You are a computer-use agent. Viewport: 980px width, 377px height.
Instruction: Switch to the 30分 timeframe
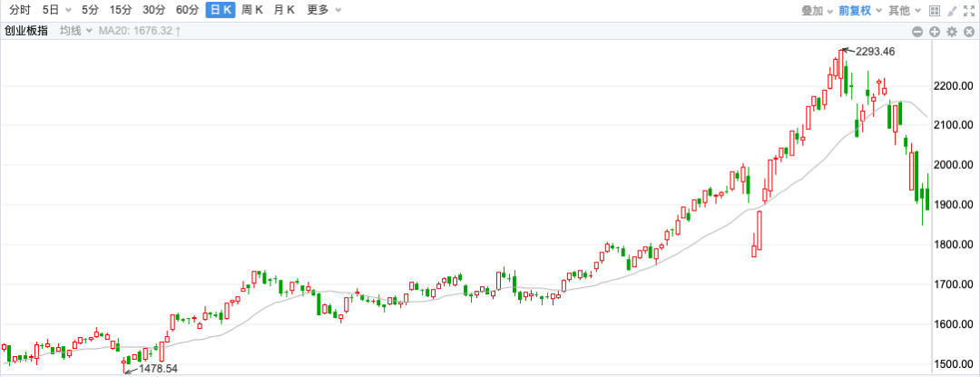click(x=153, y=10)
